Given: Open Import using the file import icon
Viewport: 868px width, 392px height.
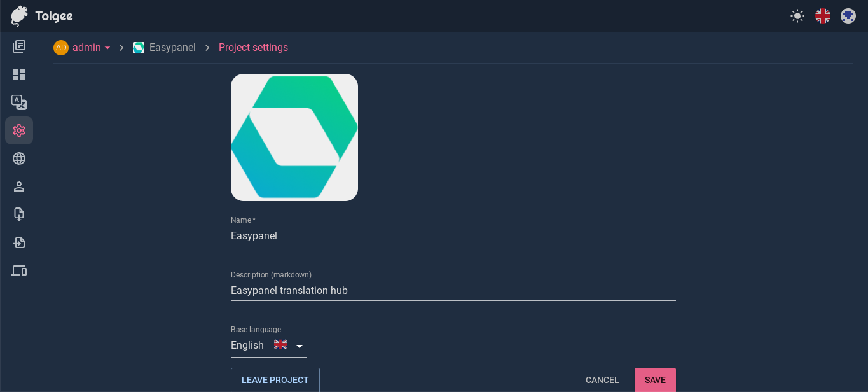Looking at the screenshot, I should coord(19,242).
